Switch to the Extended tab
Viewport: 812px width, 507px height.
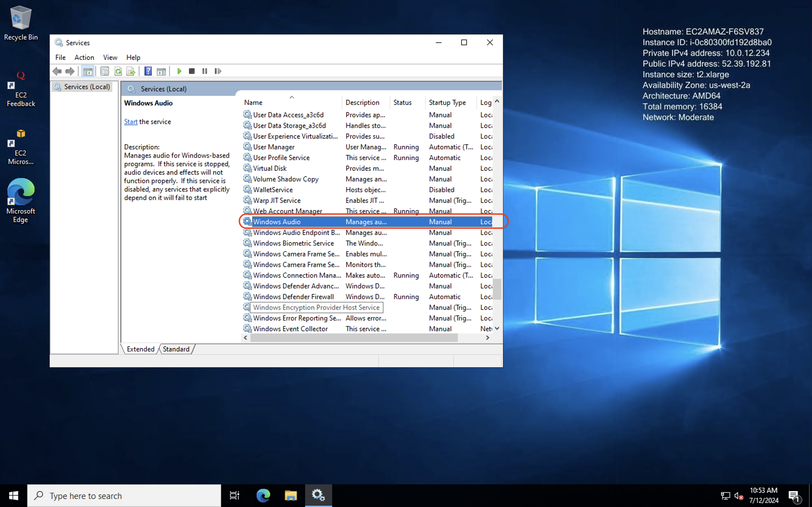[141, 349]
